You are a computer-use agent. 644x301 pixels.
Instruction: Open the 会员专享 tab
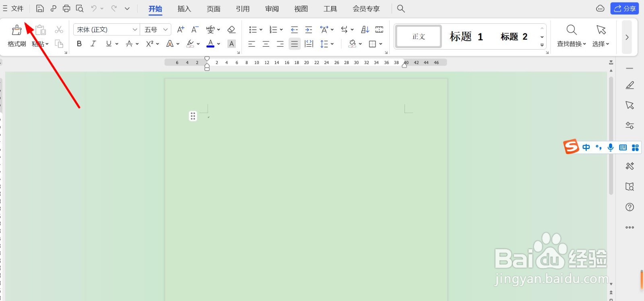point(366,9)
